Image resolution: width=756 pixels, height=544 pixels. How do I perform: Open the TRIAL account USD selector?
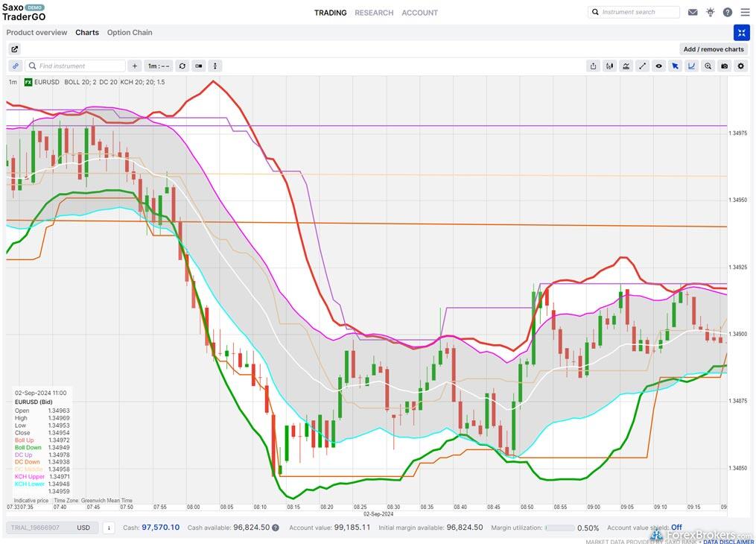51,528
